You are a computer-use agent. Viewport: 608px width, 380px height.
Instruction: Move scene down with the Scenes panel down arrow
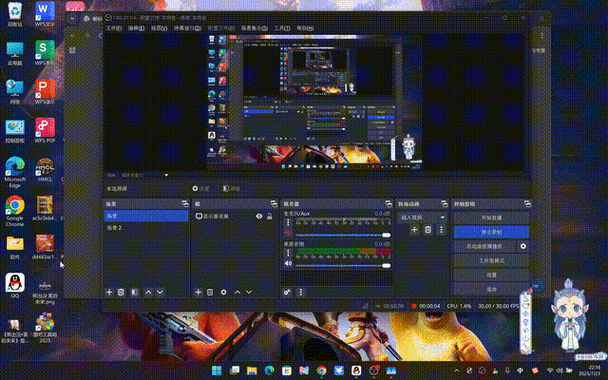(160, 292)
